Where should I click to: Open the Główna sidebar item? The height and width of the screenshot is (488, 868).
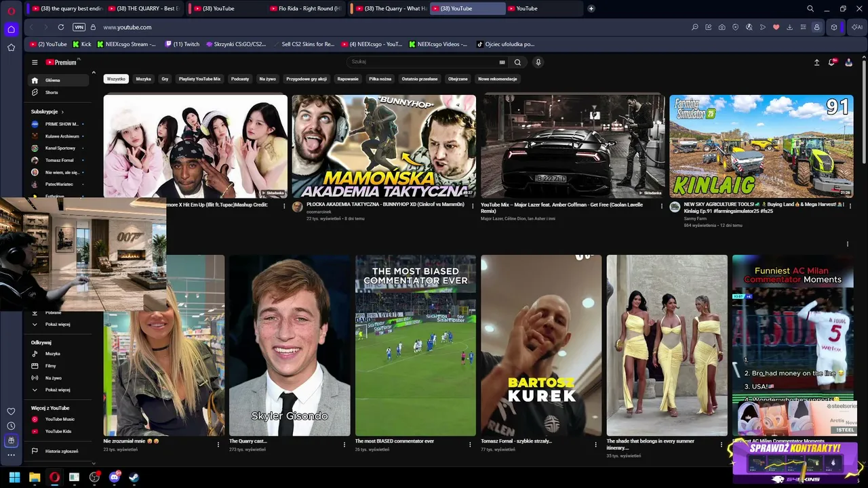[58, 80]
